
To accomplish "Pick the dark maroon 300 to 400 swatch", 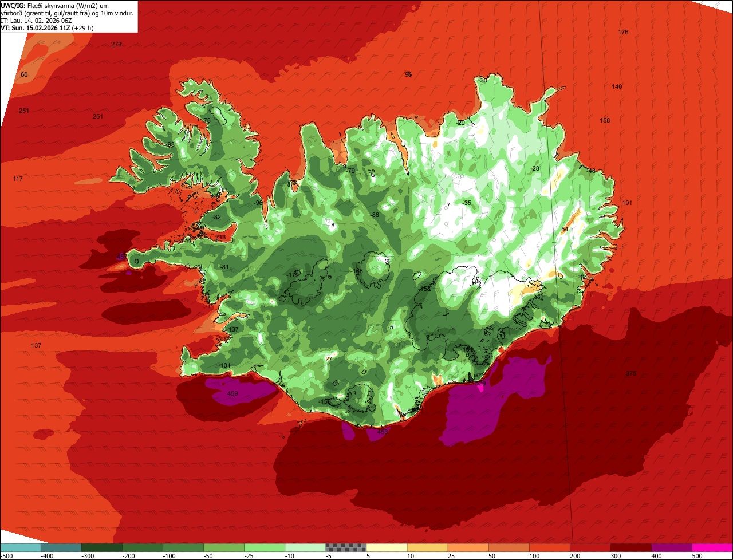I will (631, 547).
